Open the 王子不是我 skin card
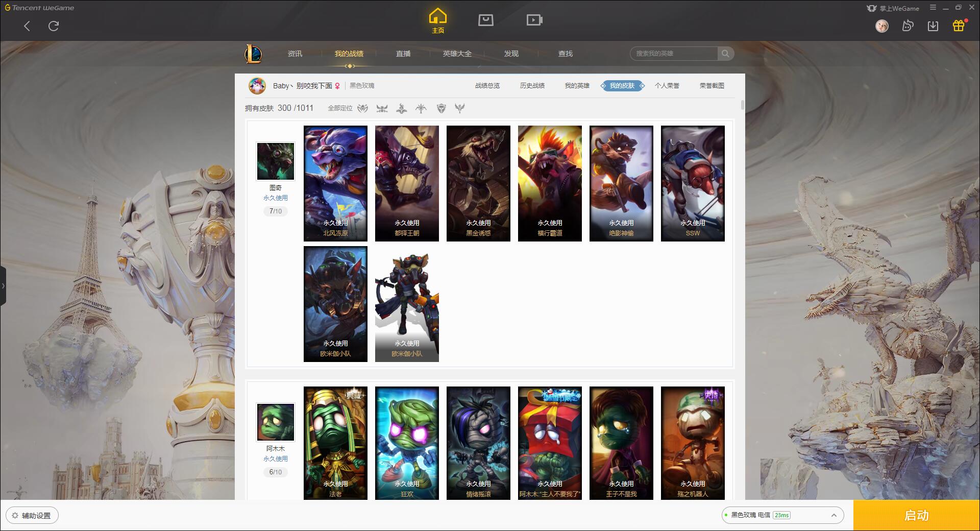This screenshot has width=980, height=531. coord(621,443)
